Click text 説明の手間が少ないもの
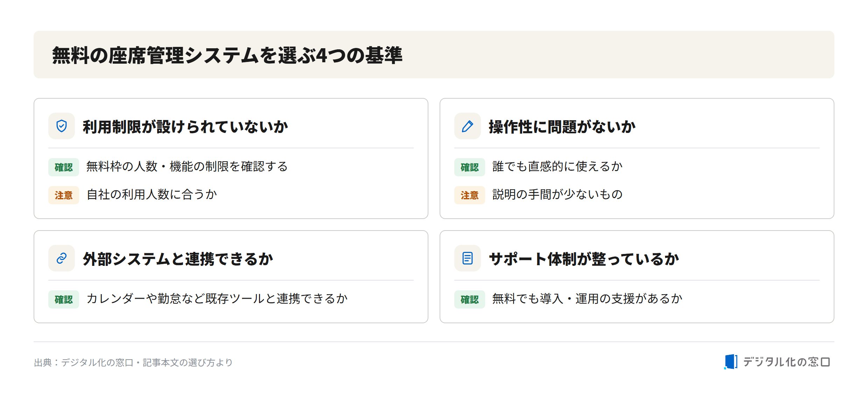 [x=557, y=195]
